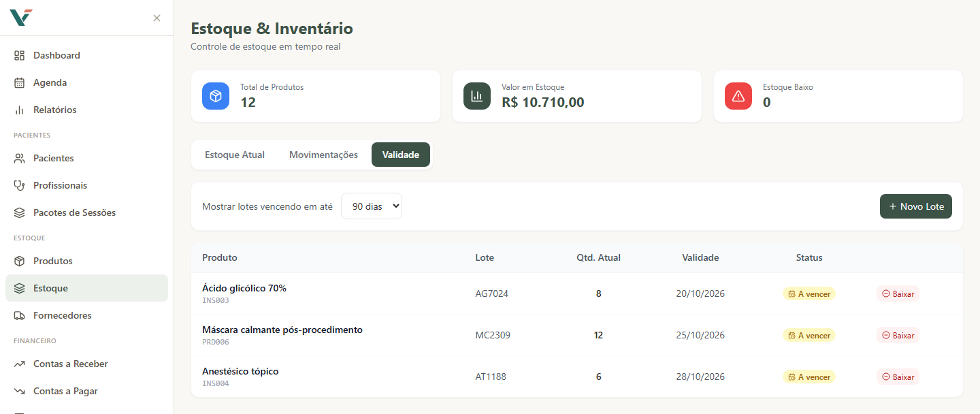Click the Relatórios bar chart icon
Viewport: 980px width, 414px height.
[20, 110]
